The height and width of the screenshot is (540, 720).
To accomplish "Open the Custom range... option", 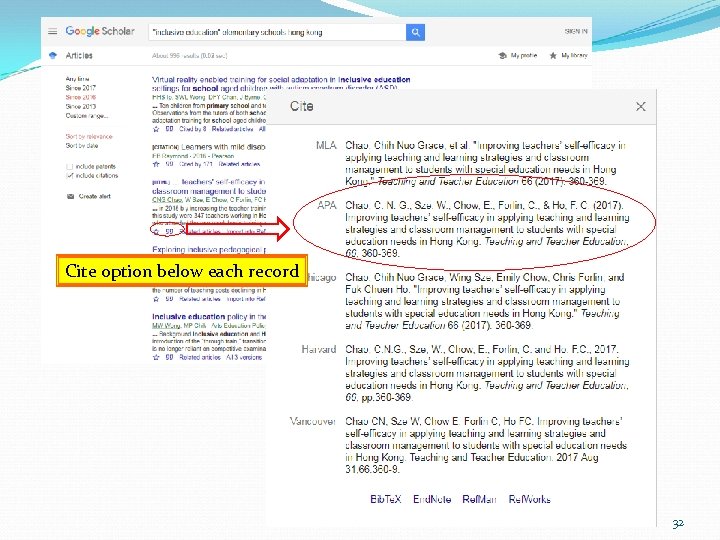I will 86,116.
